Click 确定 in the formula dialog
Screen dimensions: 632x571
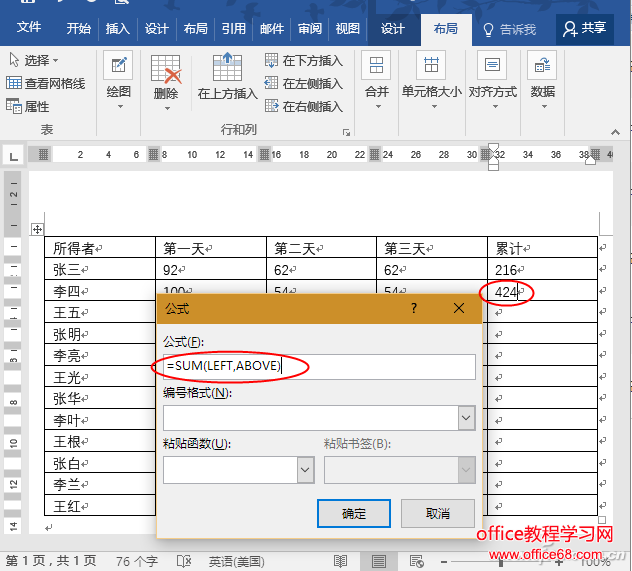[x=354, y=513]
